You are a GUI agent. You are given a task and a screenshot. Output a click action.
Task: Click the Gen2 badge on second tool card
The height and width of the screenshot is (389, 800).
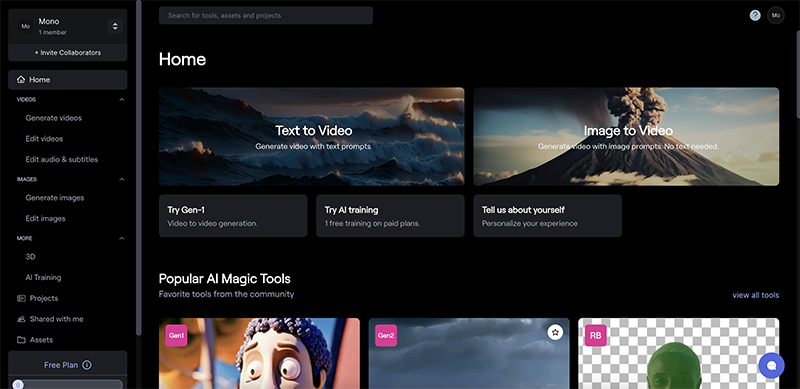click(386, 335)
